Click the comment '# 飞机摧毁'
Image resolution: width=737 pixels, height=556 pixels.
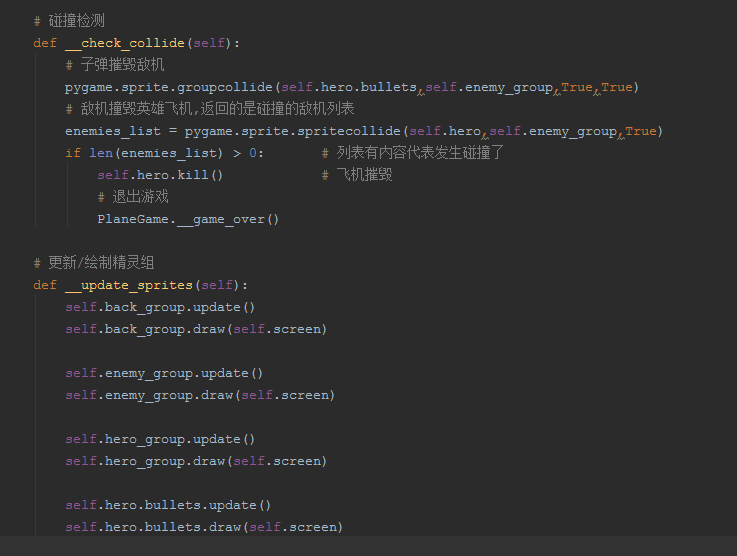coord(357,175)
